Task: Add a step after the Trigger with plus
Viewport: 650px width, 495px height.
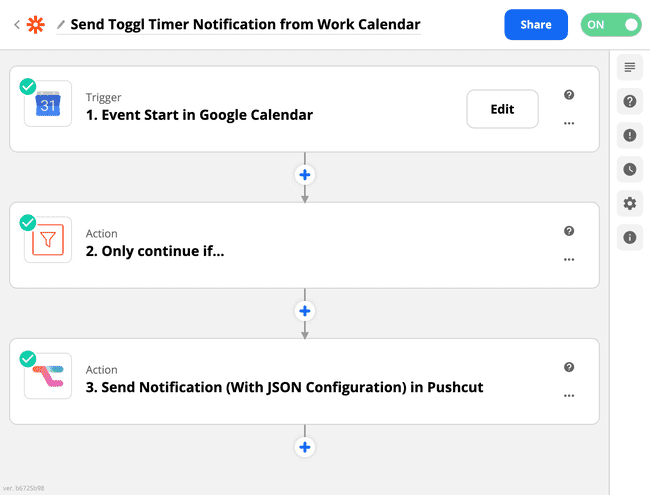Action: [305, 175]
